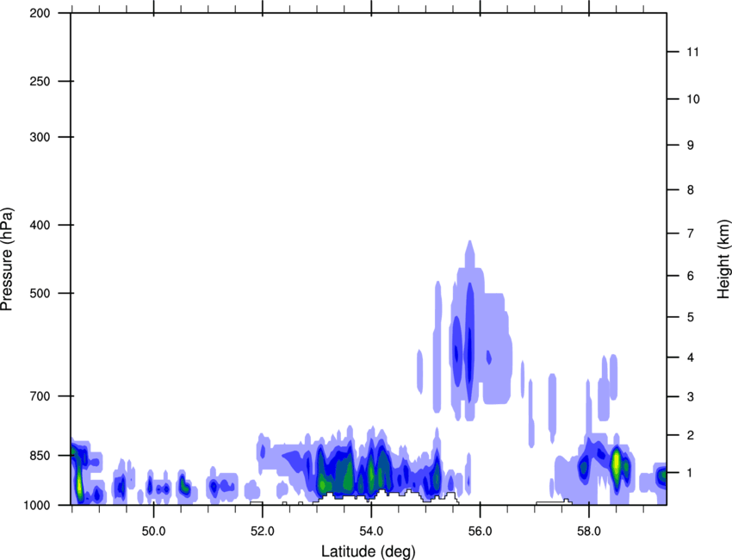
Task: Click the 11 km height label
Action: 693,52
